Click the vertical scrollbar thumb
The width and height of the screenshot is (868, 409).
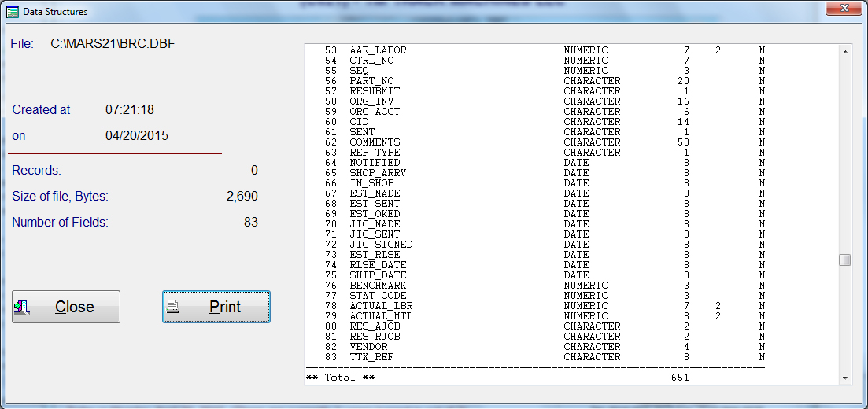[x=844, y=260]
